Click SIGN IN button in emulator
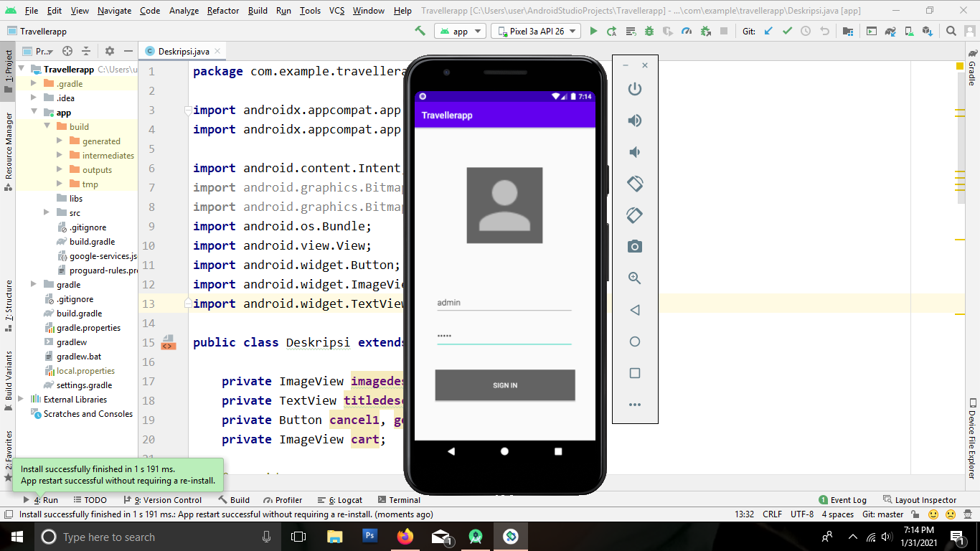This screenshot has width=980, height=551. pyautogui.click(x=505, y=385)
